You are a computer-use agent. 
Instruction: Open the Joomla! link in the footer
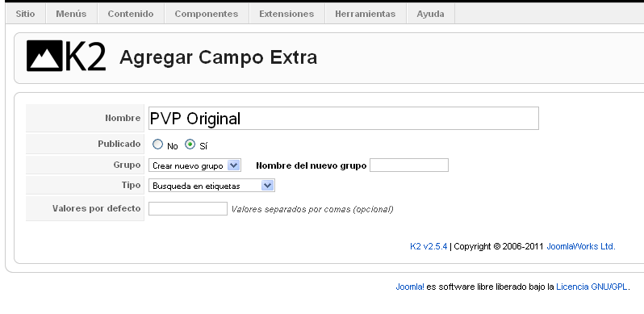tap(410, 287)
